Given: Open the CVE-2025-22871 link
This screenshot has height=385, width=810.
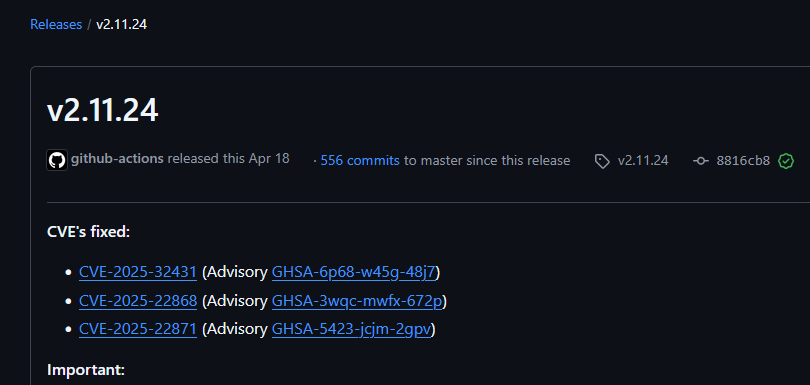Looking at the screenshot, I should click(138, 329).
